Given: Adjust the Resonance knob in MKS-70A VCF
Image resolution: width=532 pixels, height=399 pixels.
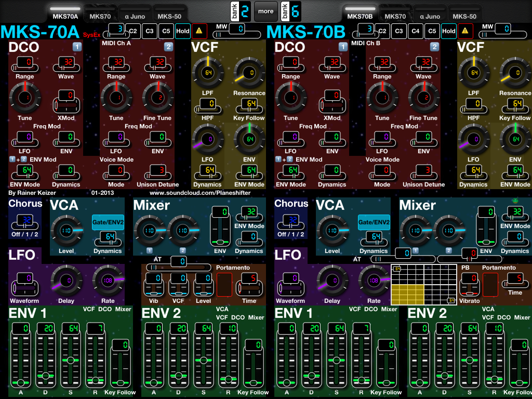Looking at the screenshot, I should coord(249,73).
